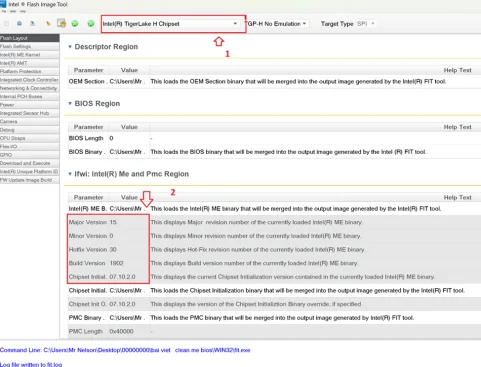Screen dimensions: 481x367
Task: Go to the Platform Protection tab
Action: (30, 71)
